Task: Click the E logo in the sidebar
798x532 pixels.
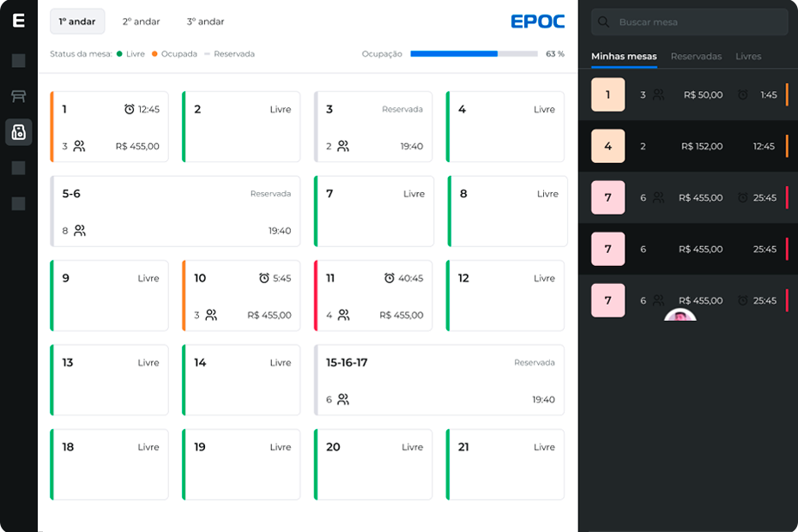Action: tap(19, 21)
